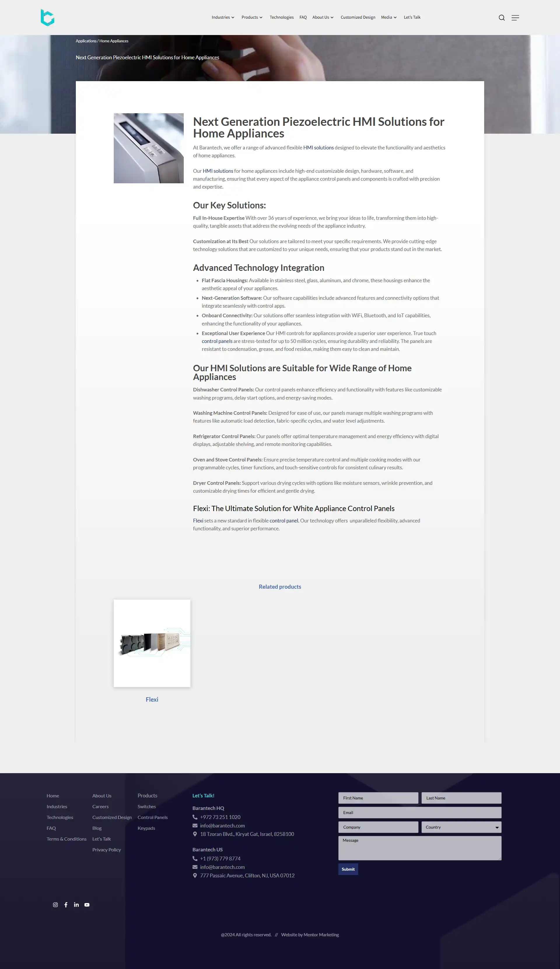Click the Barantech logo icon
This screenshot has height=969, width=560.
point(47,17)
